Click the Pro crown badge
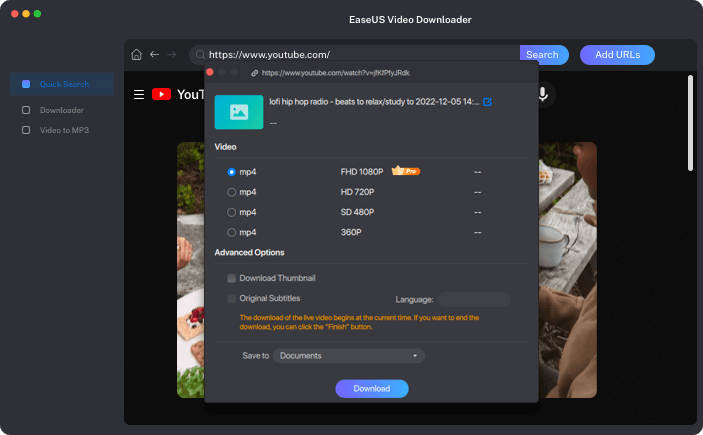 (x=405, y=171)
